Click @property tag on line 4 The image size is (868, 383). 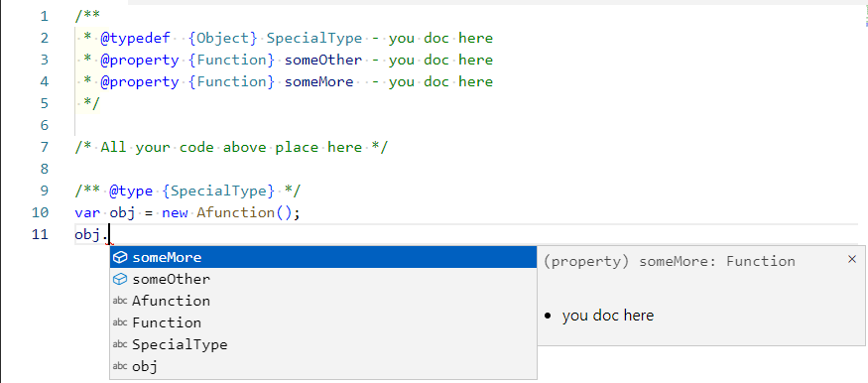click(140, 82)
